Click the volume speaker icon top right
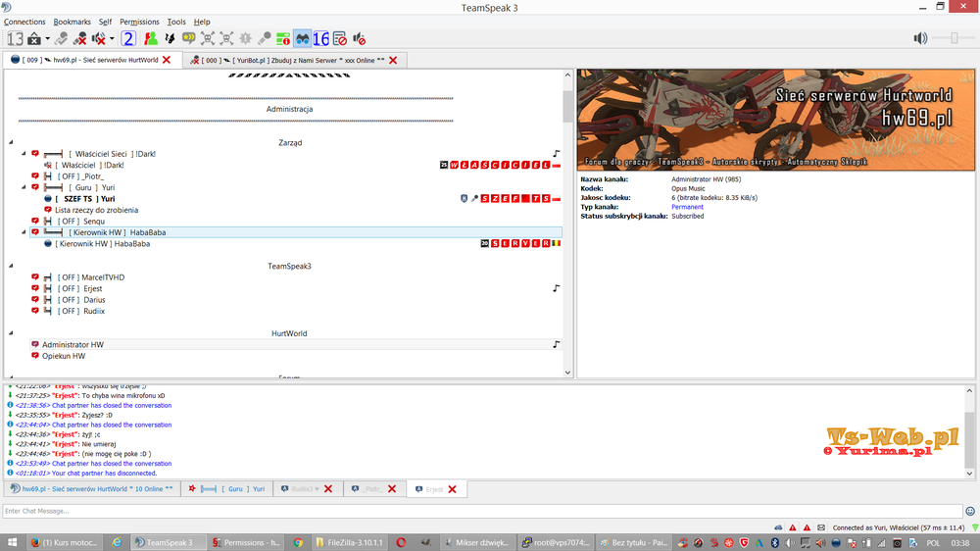This screenshot has height=551, width=980. tap(920, 39)
